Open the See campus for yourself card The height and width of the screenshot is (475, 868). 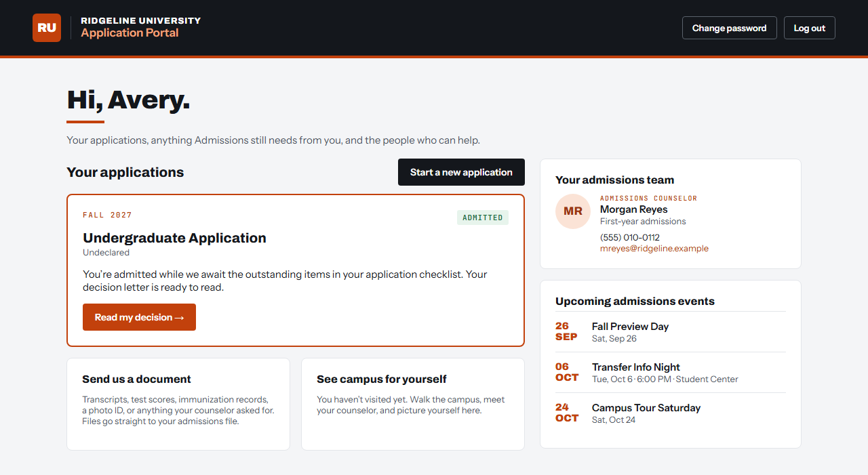[413, 404]
